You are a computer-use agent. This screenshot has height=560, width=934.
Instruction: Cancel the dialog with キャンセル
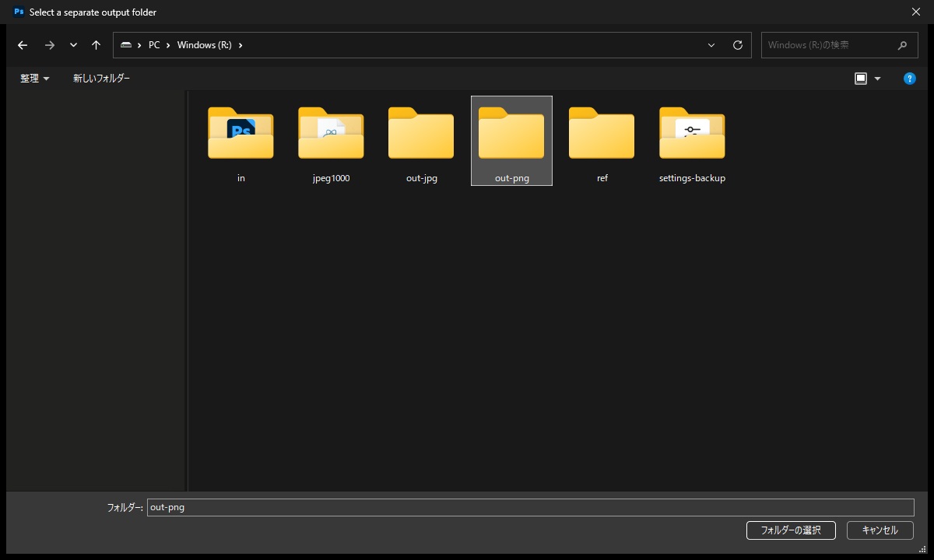(x=880, y=530)
